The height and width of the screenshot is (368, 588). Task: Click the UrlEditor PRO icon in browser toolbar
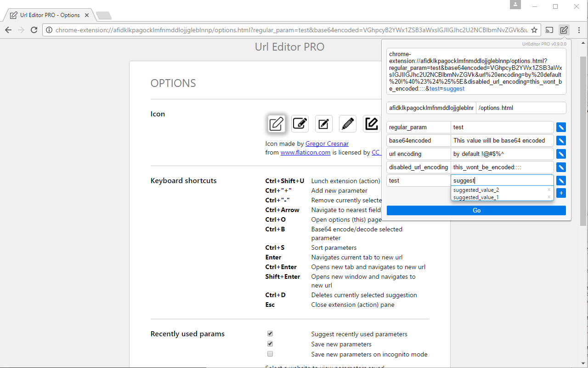(564, 29)
